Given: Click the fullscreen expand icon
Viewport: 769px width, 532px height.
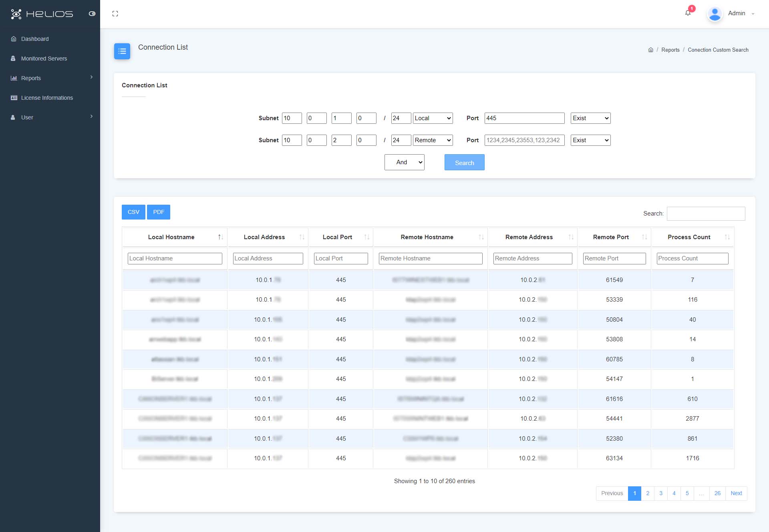Looking at the screenshot, I should point(115,14).
